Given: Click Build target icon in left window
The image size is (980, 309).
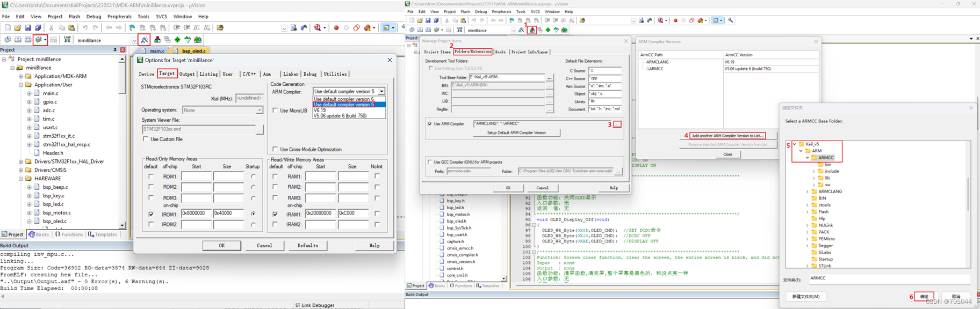Looking at the screenshot, I should tap(18, 40).
